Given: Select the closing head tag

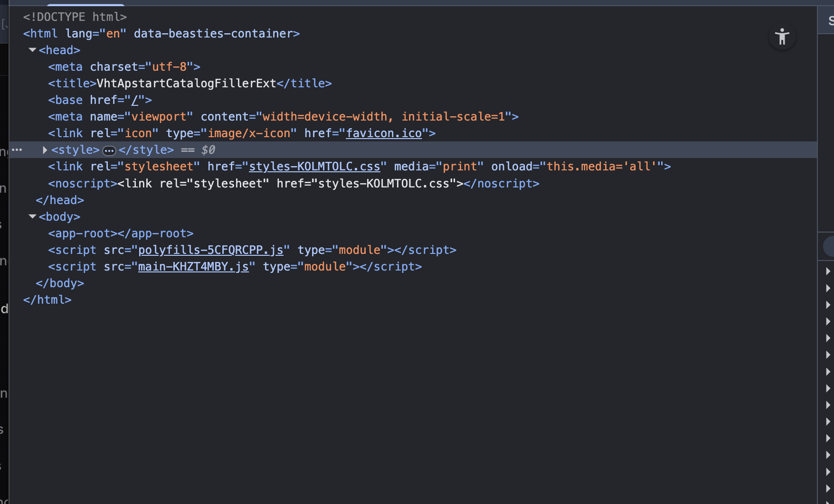Looking at the screenshot, I should (x=60, y=200).
